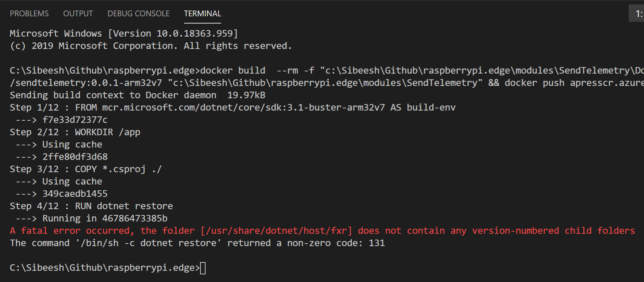Click the non-zero code 131 message
Screen dimensions: 644x282
tap(197, 243)
